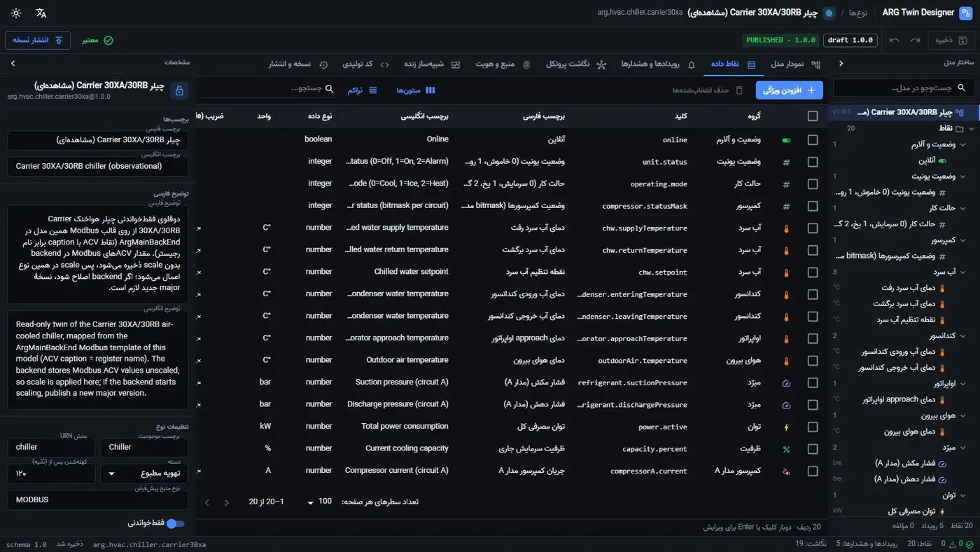Click the undo arrow icon
The width and height of the screenshot is (980, 552).
point(895,40)
